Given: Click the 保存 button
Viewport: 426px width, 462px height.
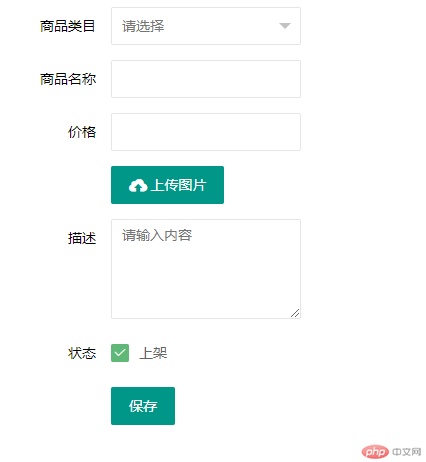Looking at the screenshot, I should [143, 406].
